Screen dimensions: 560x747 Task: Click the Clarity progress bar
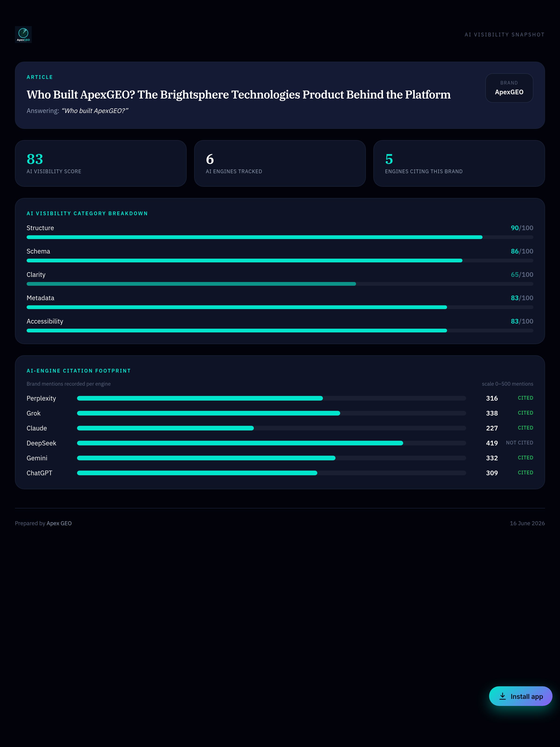pos(280,284)
